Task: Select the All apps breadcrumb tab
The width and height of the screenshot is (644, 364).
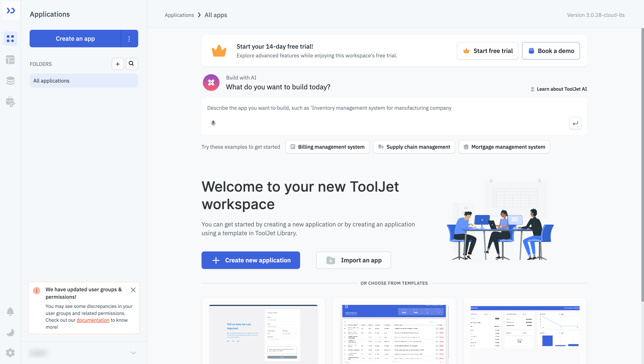Action: [x=215, y=15]
